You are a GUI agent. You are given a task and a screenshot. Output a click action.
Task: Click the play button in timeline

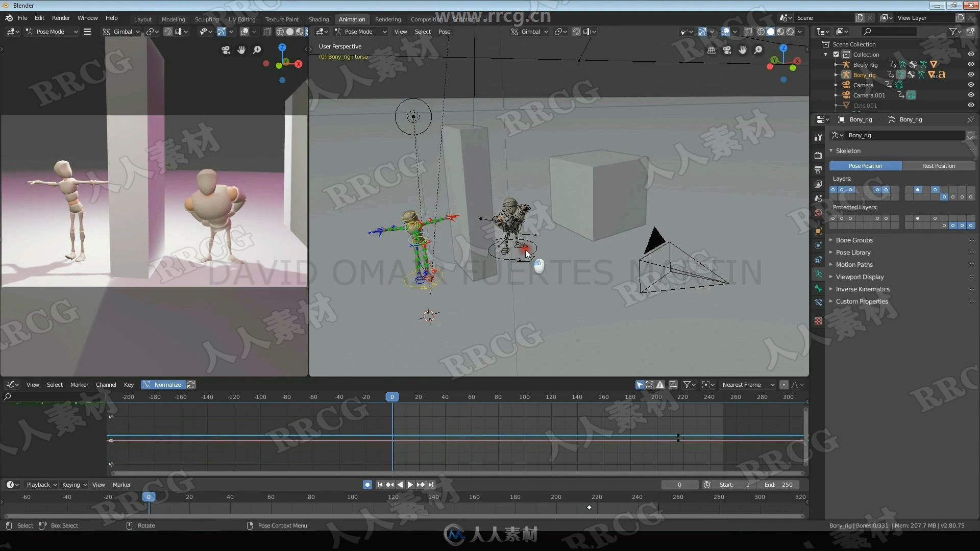[x=409, y=484]
